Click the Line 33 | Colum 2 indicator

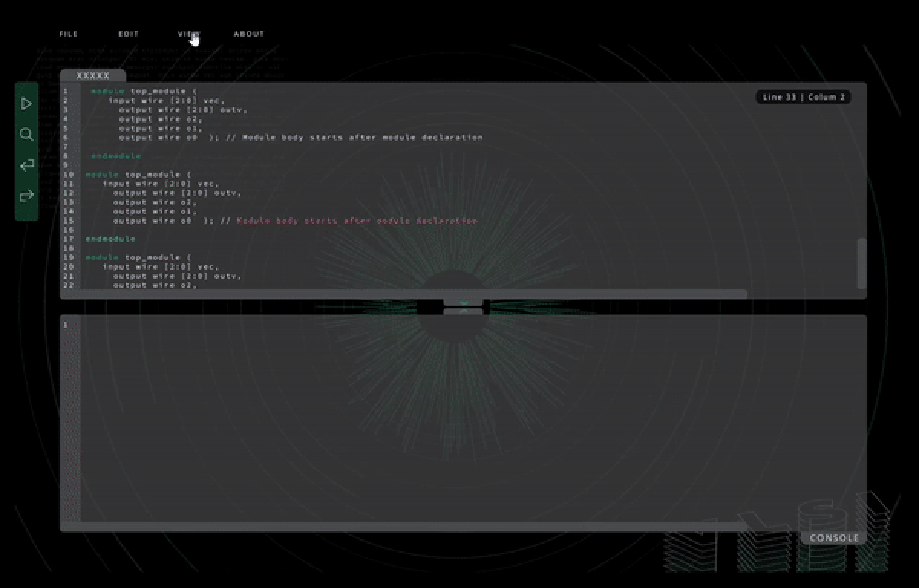click(803, 97)
